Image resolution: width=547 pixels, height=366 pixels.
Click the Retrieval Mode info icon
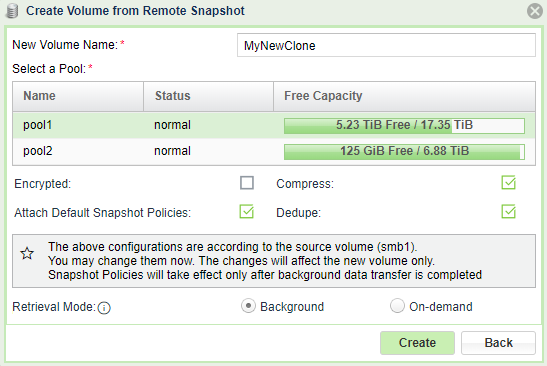[104, 308]
